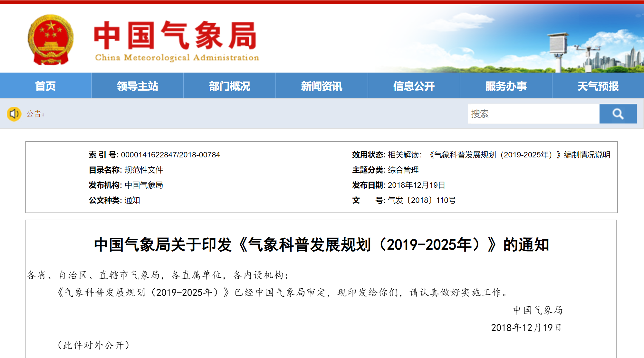Open the 服务办事 menu
Screen dimensions: 644x358
[x=506, y=86]
